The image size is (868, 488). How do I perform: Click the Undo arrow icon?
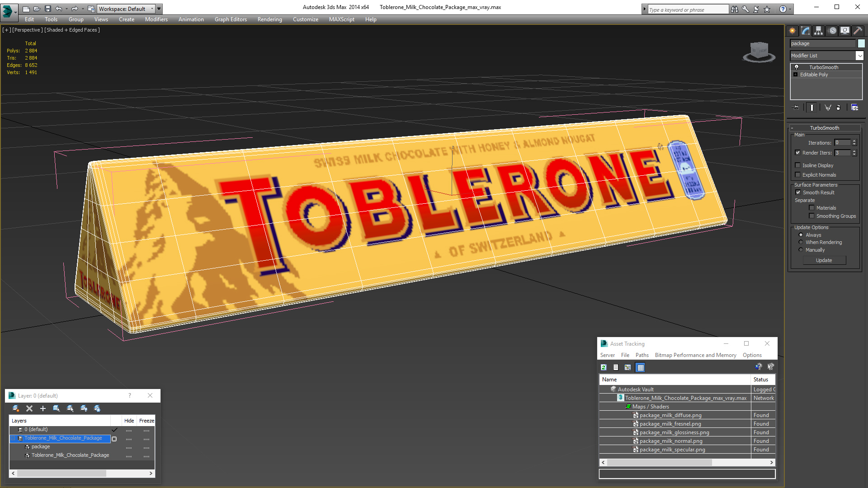click(59, 9)
